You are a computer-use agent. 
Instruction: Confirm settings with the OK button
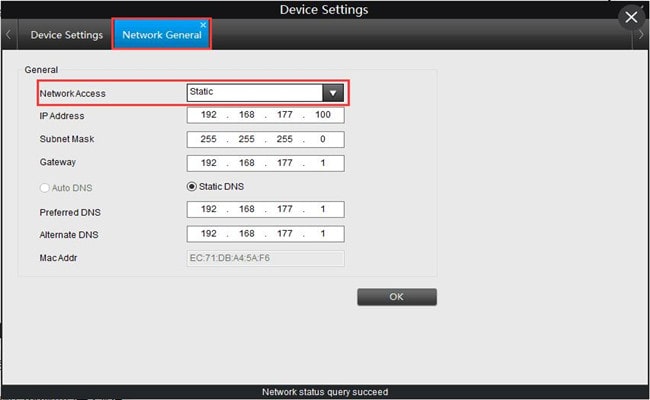tap(397, 297)
